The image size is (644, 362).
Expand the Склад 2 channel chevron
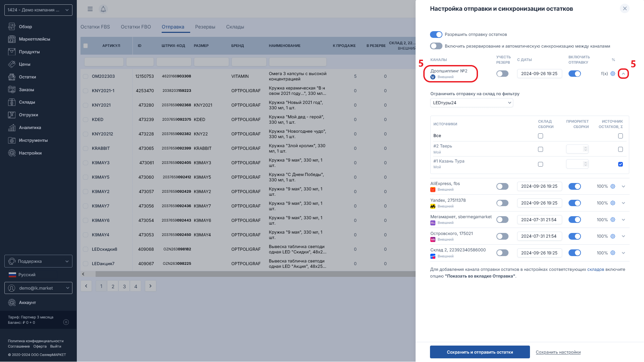[624, 253]
